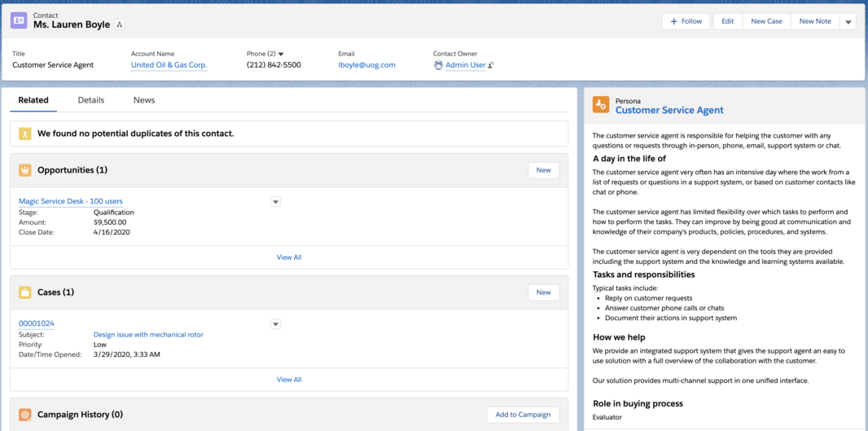The width and height of the screenshot is (868, 431).
Task: Switch to the Details tab
Action: pyautogui.click(x=91, y=100)
